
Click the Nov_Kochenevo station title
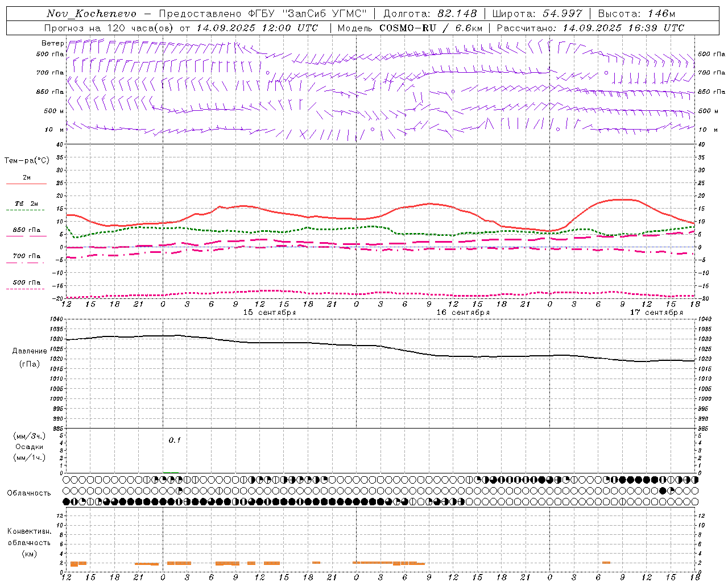point(91,14)
